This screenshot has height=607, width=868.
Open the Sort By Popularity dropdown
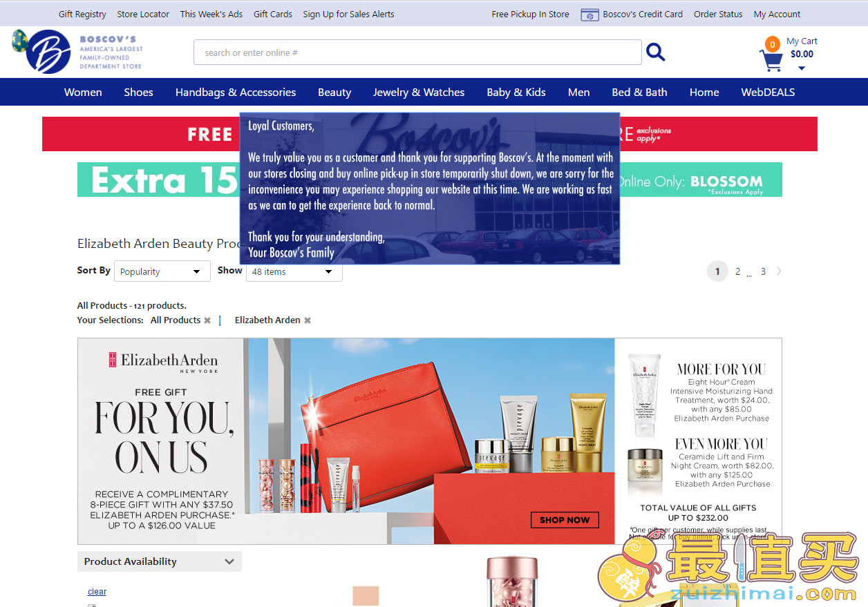tap(162, 271)
